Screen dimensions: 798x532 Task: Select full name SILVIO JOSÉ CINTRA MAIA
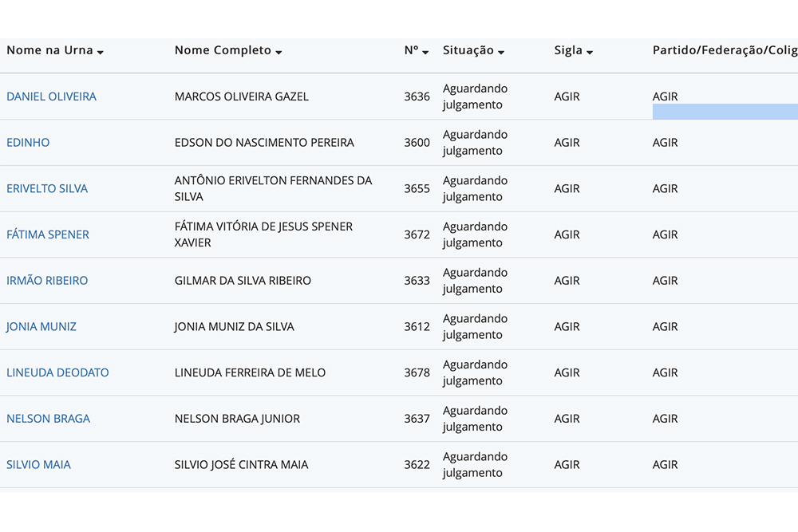pos(241,465)
